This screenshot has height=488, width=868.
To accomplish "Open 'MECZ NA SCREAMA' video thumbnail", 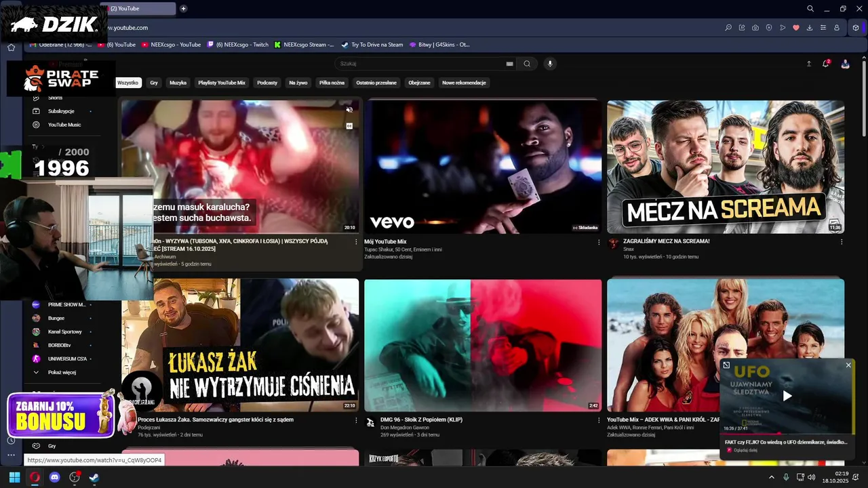I will click(x=726, y=167).
